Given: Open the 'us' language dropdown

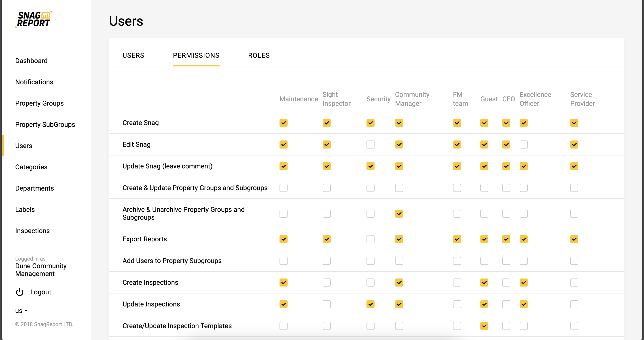Looking at the screenshot, I should pyautogui.click(x=21, y=311).
